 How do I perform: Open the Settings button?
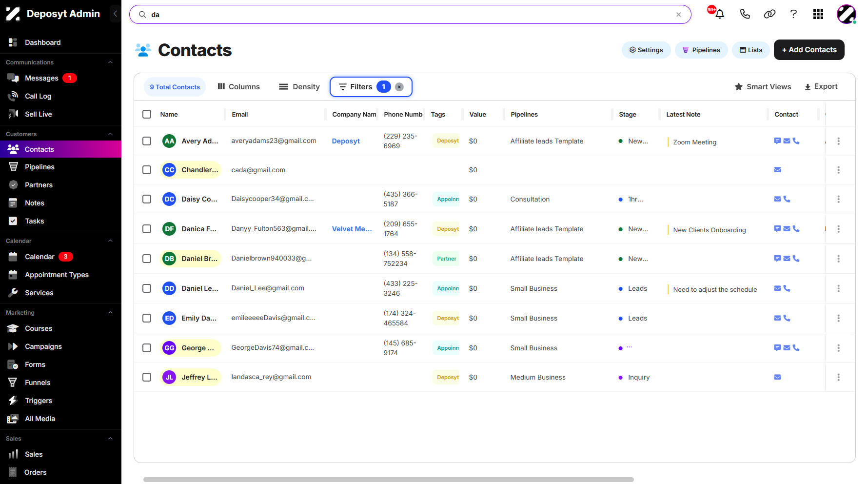[x=646, y=50]
